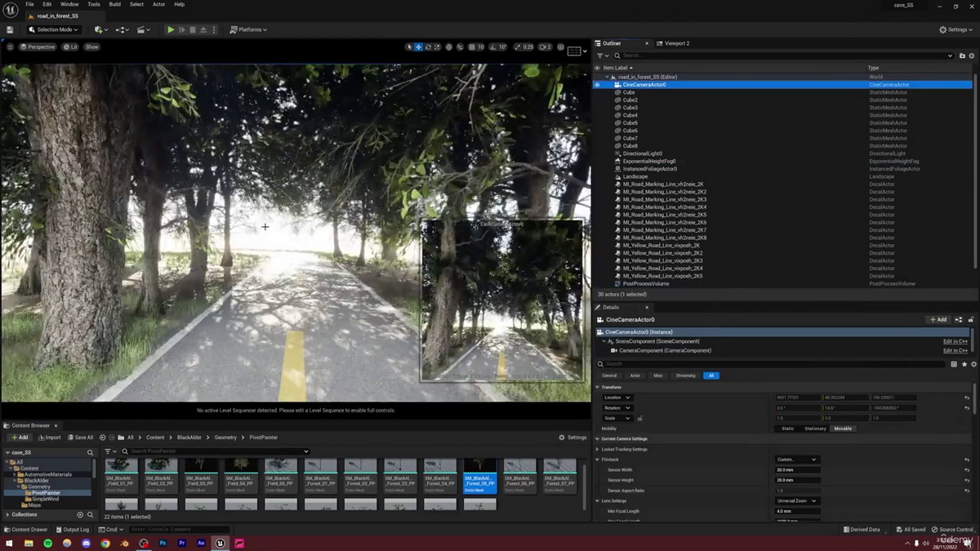Image resolution: width=980 pixels, height=551 pixels.
Task: Click Add component button in Details
Action: pyautogui.click(x=938, y=320)
